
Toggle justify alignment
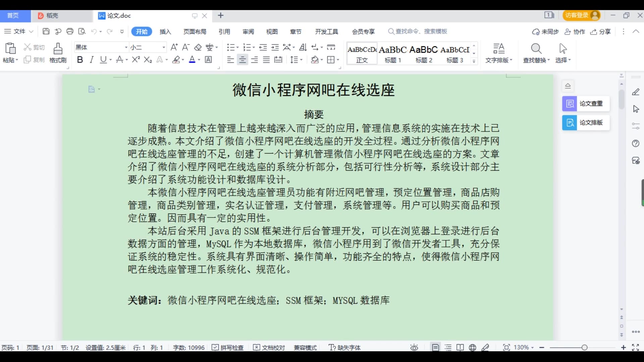coord(266,60)
